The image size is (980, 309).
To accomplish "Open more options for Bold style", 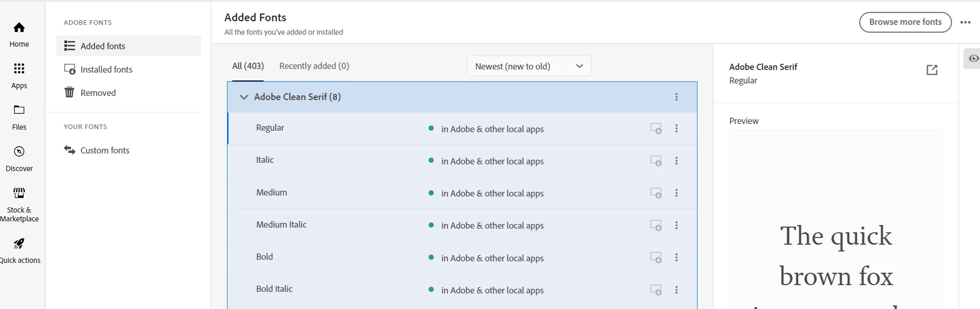I will click(676, 257).
